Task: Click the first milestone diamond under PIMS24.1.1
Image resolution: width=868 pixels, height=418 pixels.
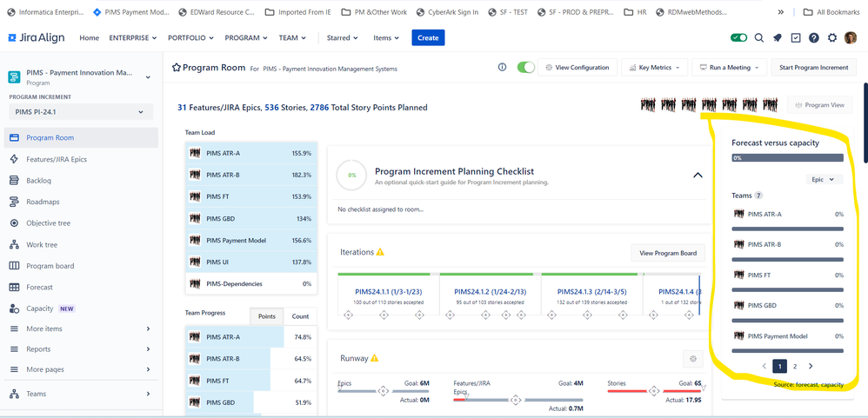Action: click(x=348, y=315)
